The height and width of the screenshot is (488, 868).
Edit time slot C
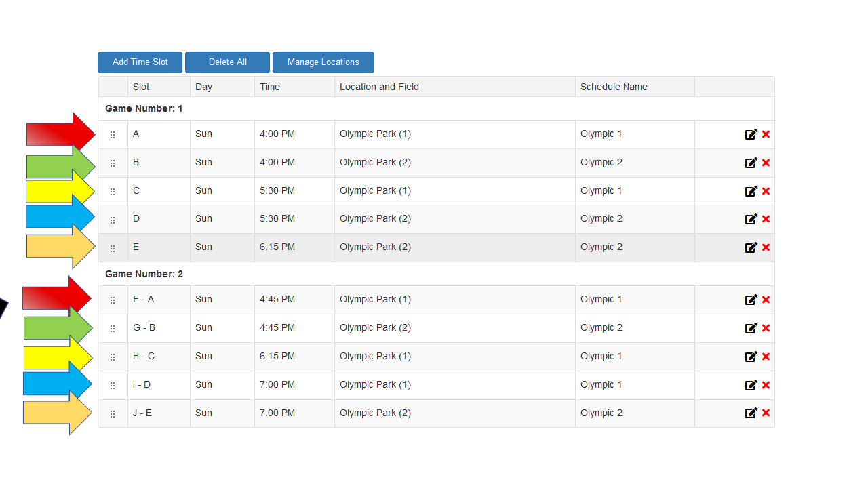click(751, 191)
